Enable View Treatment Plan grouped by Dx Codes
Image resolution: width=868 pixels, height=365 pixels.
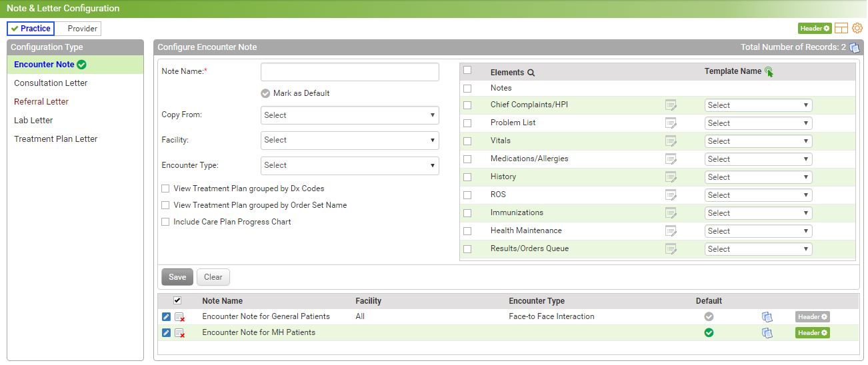point(165,188)
